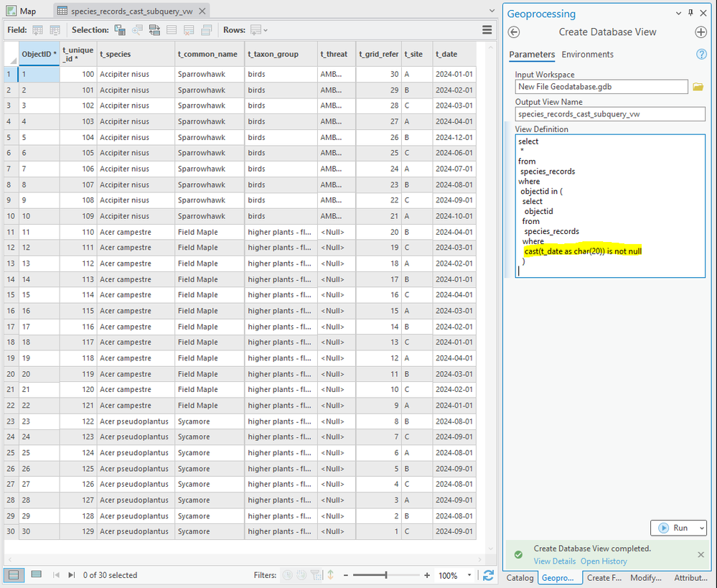Go to last row of table
The width and height of the screenshot is (717, 588).
point(71,575)
